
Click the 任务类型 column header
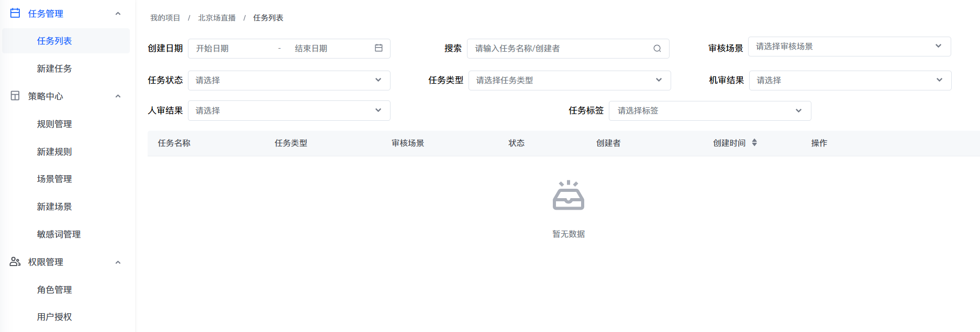coord(291,143)
